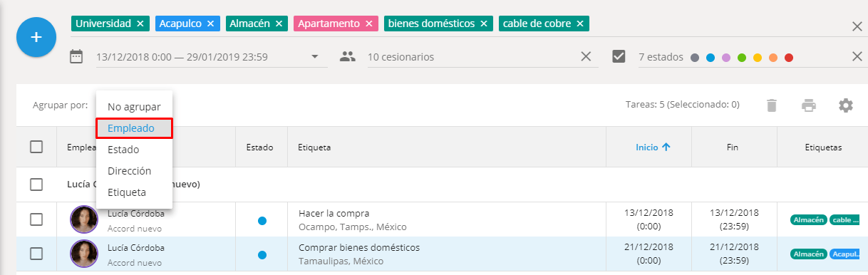
Task: Sort by the Inicio column header
Action: 653,147
